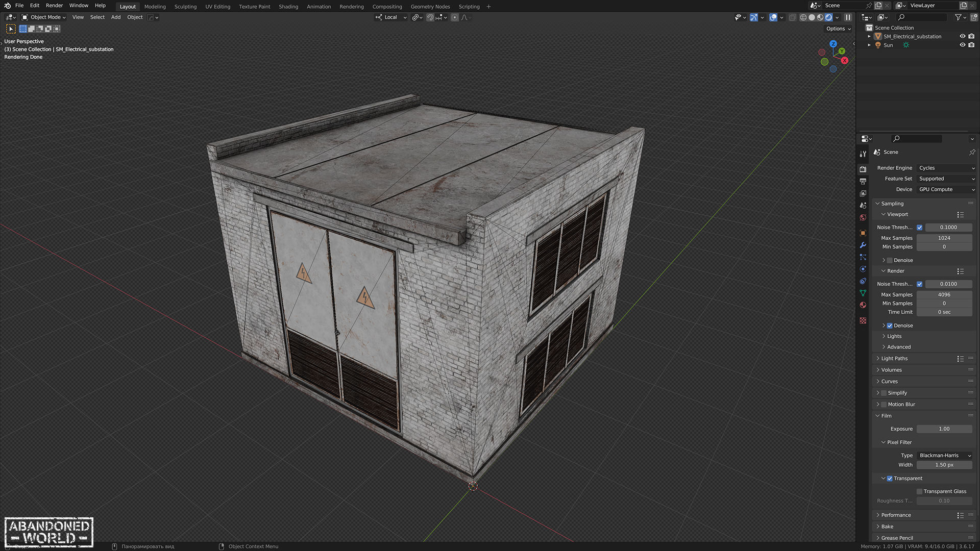980x551 pixels.
Task: Toggle viewport overlays display
Action: click(773, 17)
